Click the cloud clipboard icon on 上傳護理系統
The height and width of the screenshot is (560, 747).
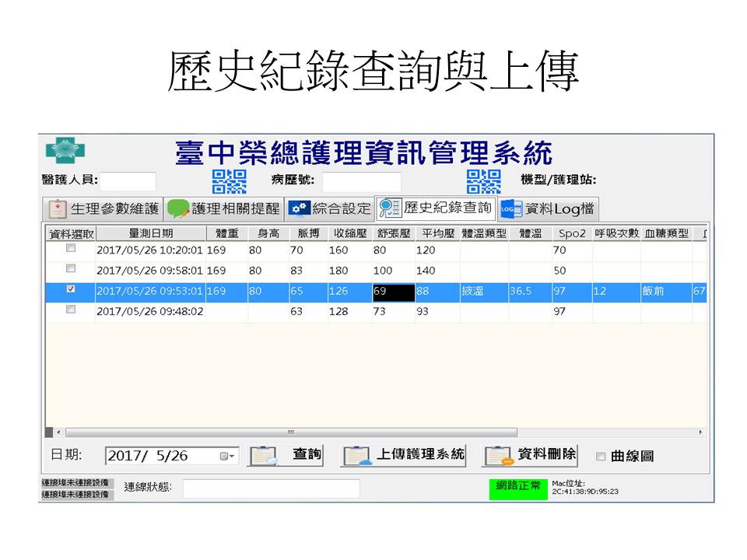click(357, 456)
